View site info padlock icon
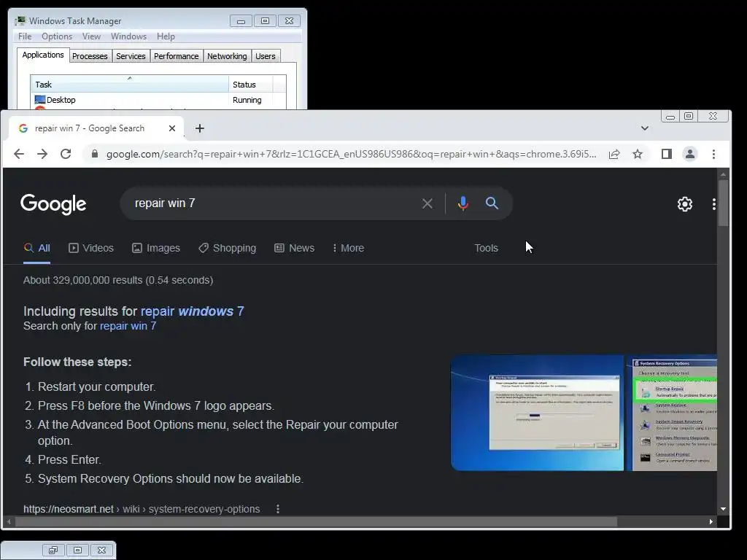This screenshot has width=747, height=560. (x=94, y=154)
